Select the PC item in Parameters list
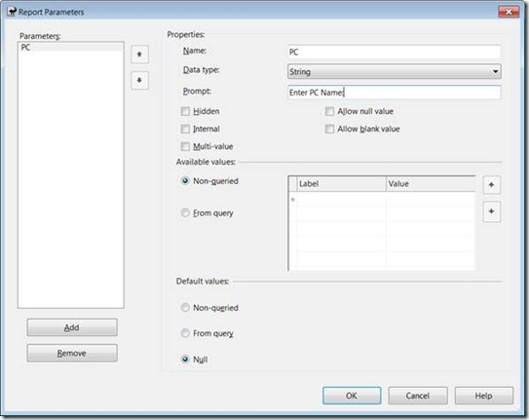 point(71,47)
